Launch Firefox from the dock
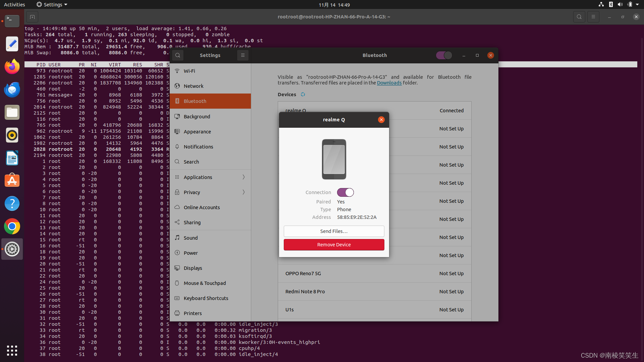 (x=12, y=67)
